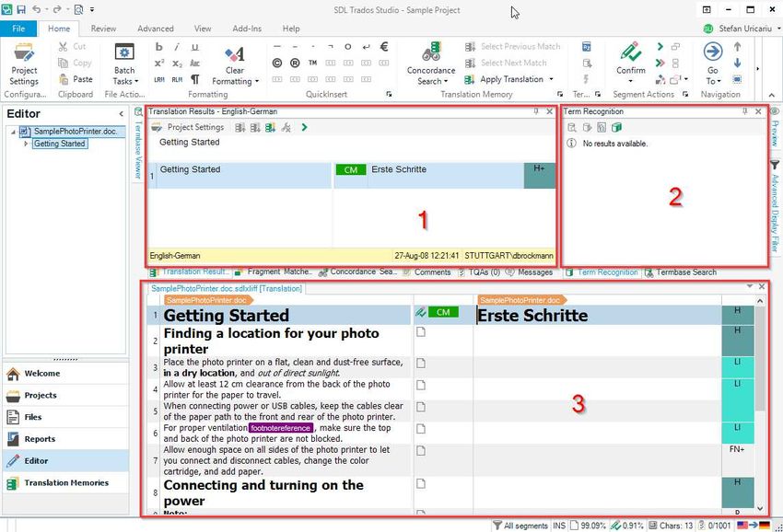Open the Files view
783x532 pixels.
[x=65, y=417]
